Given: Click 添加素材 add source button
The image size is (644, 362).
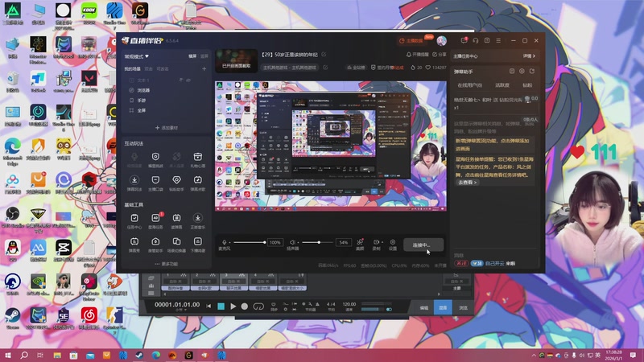Looking at the screenshot, I should pyautogui.click(x=167, y=128).
